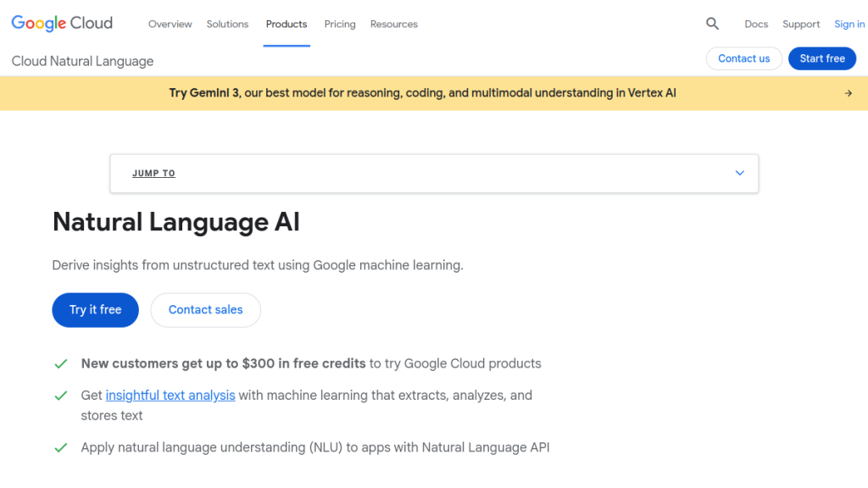Follow the insightful text analysis link

pyautogui.click(x=170, y=396)
